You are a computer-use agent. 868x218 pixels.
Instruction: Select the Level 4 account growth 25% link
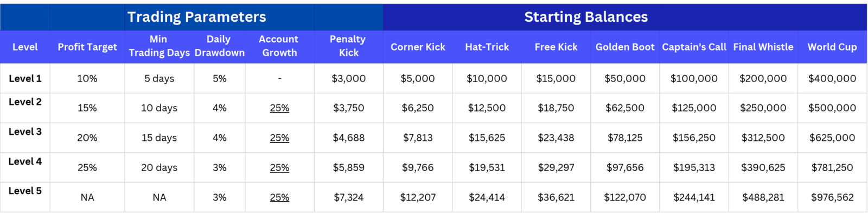[x=279, y=168]
